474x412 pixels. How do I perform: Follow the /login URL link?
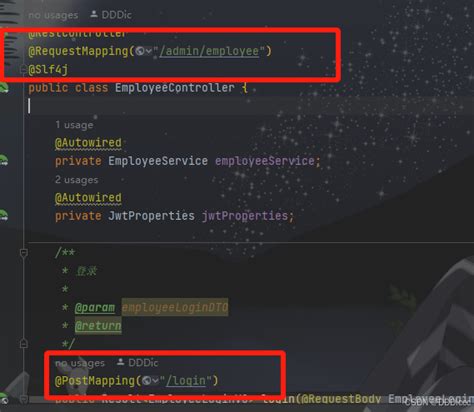(186, 381)
